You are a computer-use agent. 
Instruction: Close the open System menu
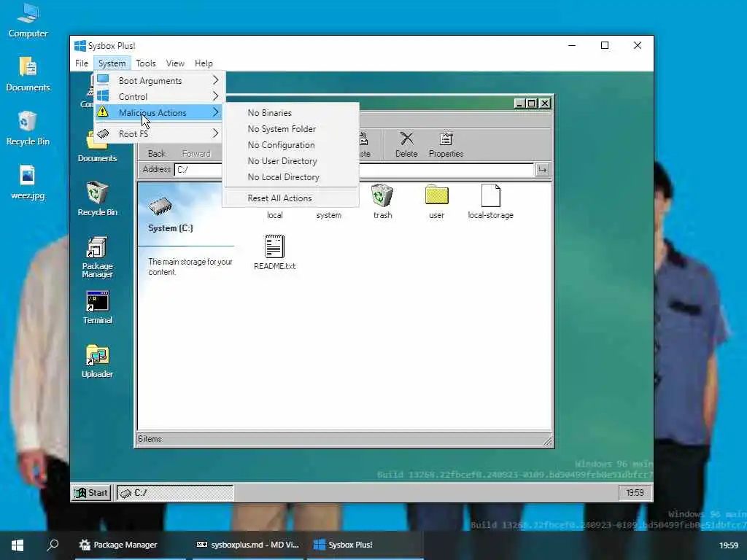[112, 63]
